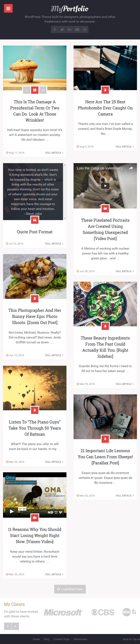The height and width of the screenshot is (644, 140).
Task: Click the Facebook social icon
Action: tap(55, 29)
